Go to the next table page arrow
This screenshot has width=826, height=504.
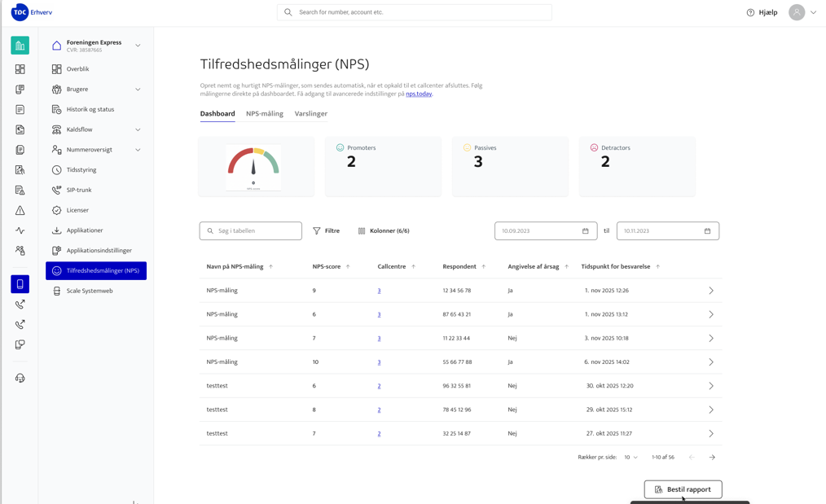pos(712,457)
